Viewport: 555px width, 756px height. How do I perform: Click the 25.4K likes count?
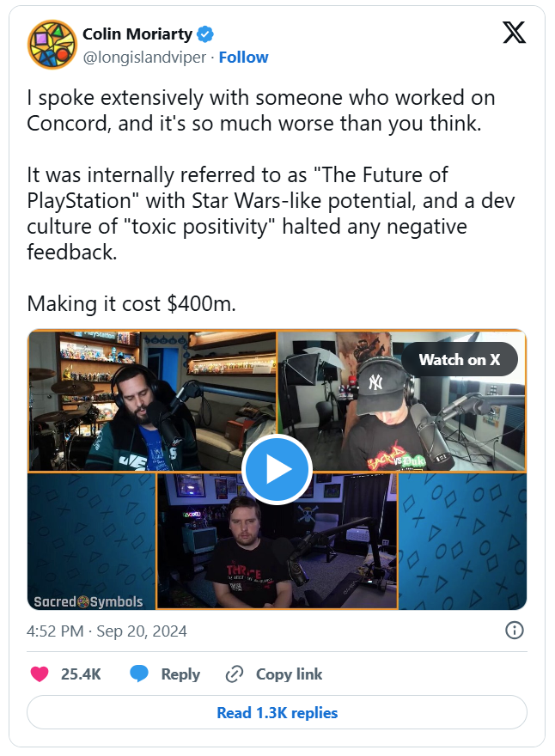(81, 674)
